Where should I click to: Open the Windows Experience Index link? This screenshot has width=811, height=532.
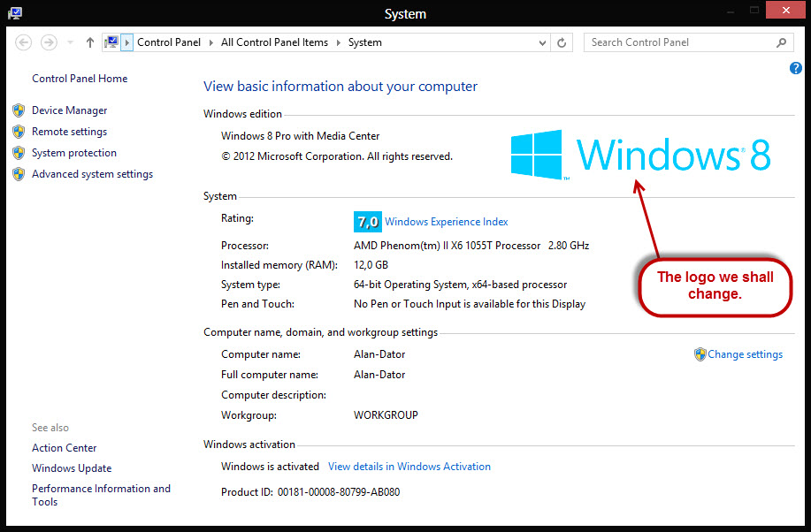[446, 221]
